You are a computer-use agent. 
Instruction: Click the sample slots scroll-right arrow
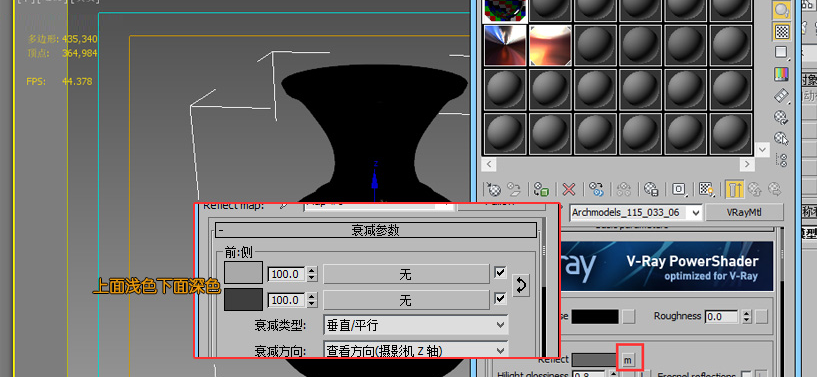748,165
